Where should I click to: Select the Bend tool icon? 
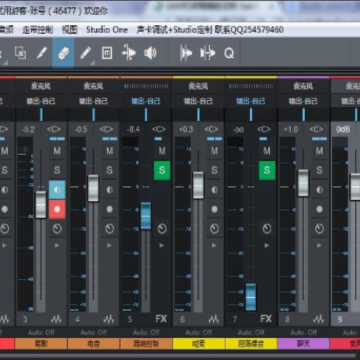[129, 53]
